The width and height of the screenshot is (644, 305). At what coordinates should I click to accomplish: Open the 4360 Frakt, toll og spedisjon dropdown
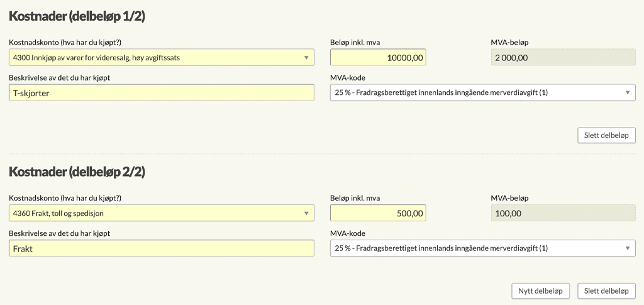pos(162,213)
